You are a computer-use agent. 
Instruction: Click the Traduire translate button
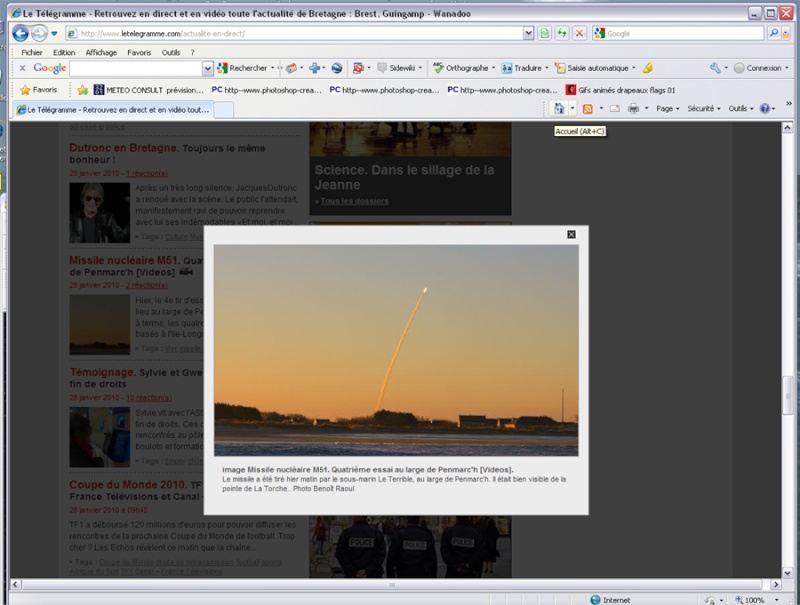522,68
